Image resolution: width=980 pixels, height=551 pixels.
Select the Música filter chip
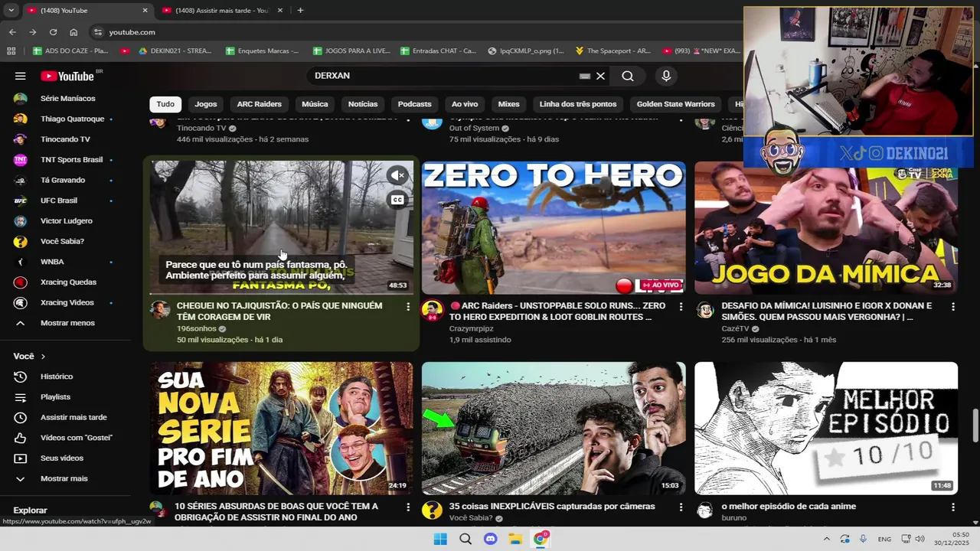[x=315, y=104]
